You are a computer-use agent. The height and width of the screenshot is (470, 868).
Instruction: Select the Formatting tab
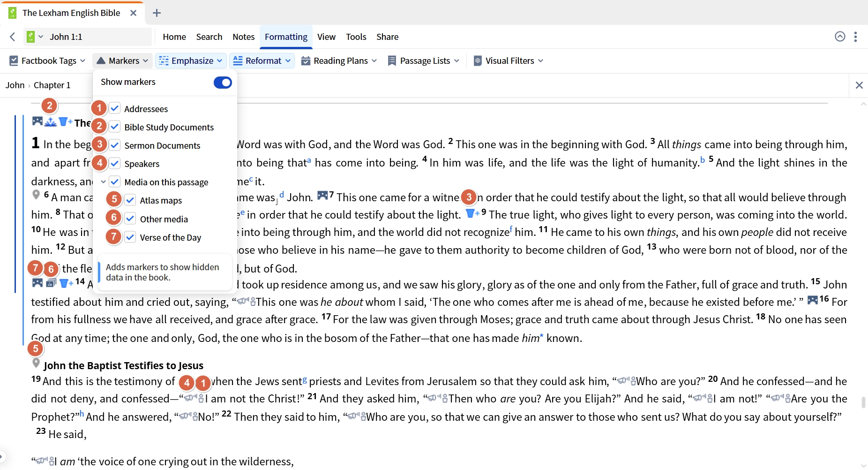tap(286, 37)
